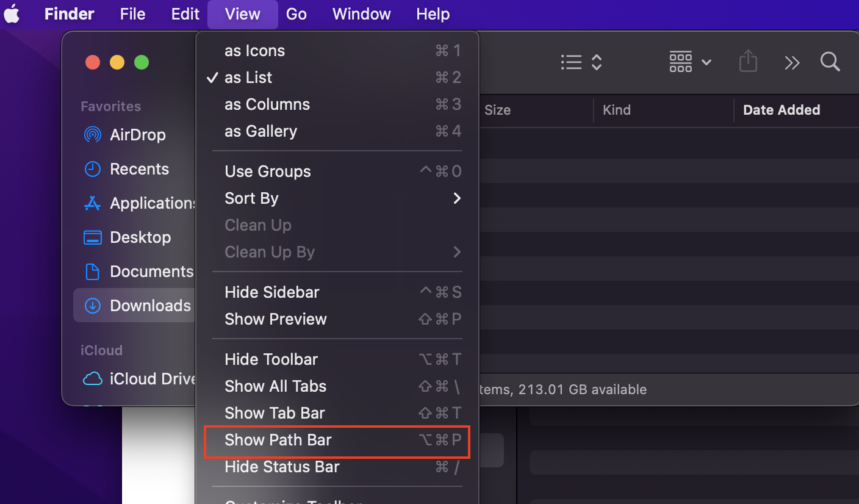This screenshot has height=504, width=859.
Task: Sort by the Size column header
Action: 497,110
